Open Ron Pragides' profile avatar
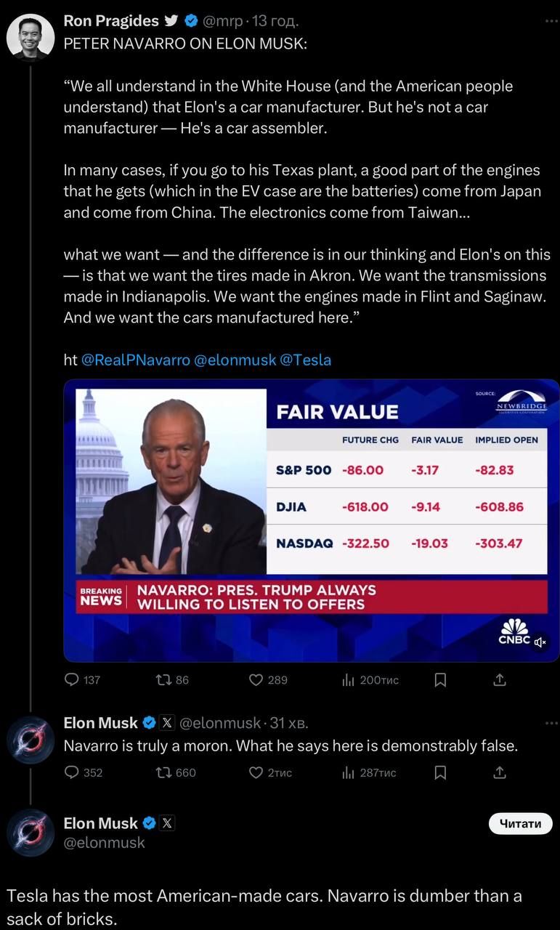The height and width of the screenshot is (930, 560). [x=31, y=36]
